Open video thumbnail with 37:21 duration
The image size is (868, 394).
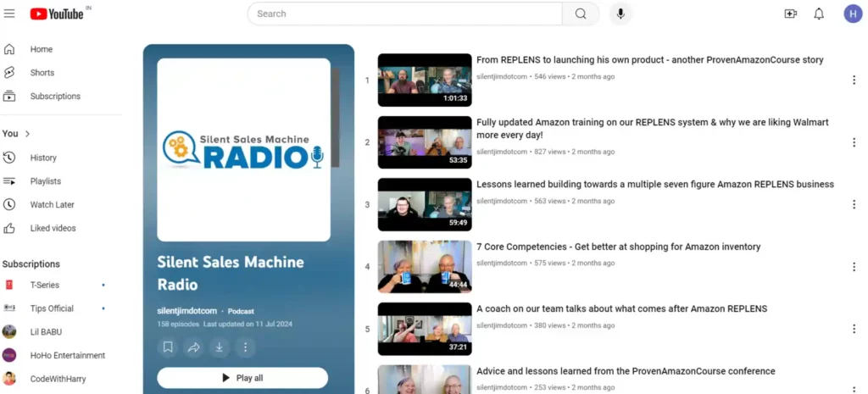click(x=425, y=329)
